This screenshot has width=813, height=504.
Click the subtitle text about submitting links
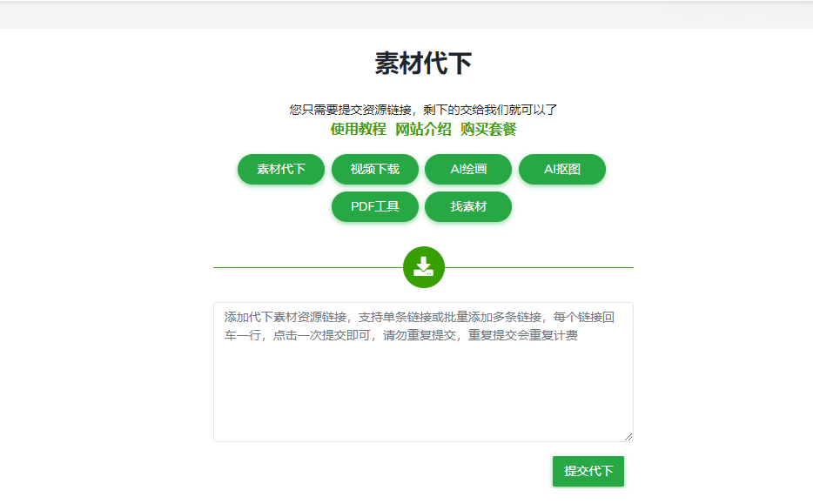tap(423, 110)
